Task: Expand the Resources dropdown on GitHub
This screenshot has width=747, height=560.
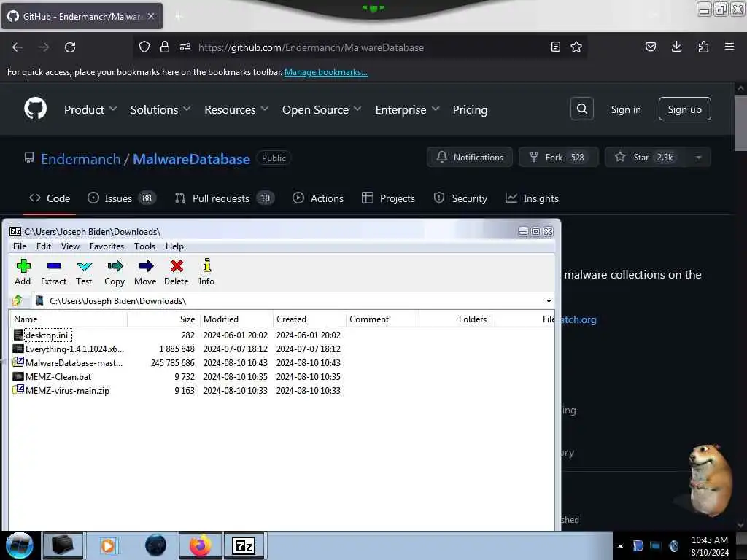Action: tap(236, 110)
